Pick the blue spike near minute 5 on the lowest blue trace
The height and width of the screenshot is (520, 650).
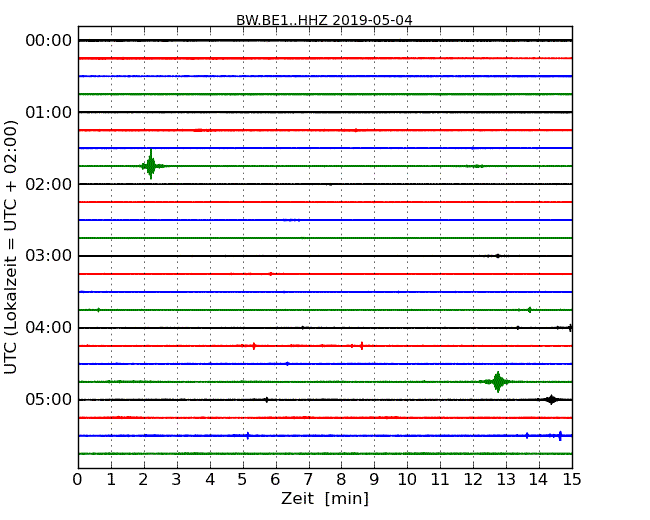click(x=248, y=435)
